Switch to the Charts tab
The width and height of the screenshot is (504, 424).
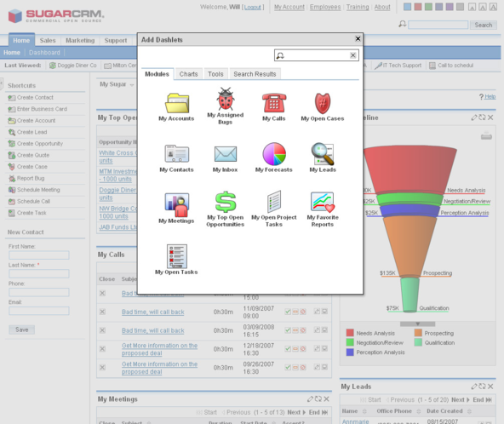coord(189,74)
